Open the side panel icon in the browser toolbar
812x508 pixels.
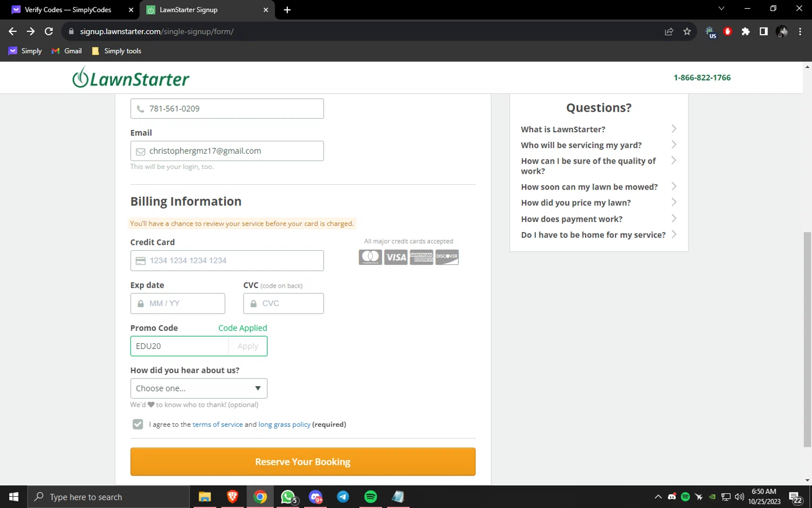[x=763, y=31]
